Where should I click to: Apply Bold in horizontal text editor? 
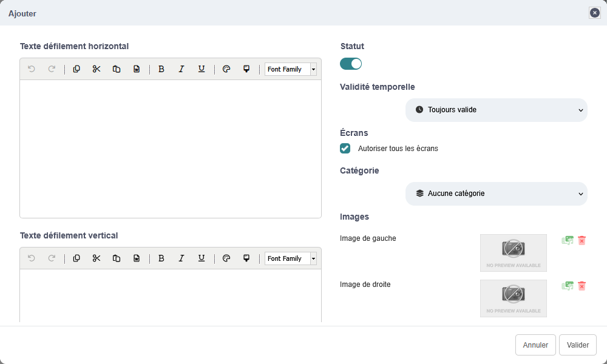(161, 69)
